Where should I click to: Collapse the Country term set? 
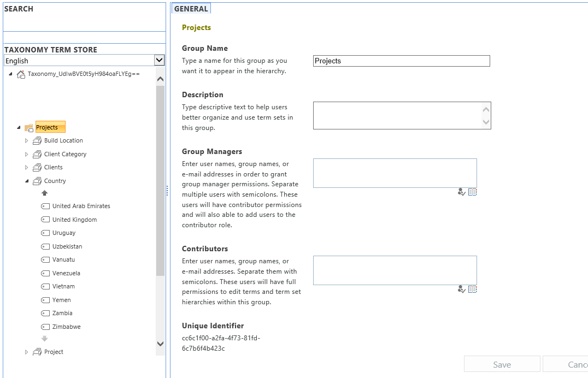point(27,181)
